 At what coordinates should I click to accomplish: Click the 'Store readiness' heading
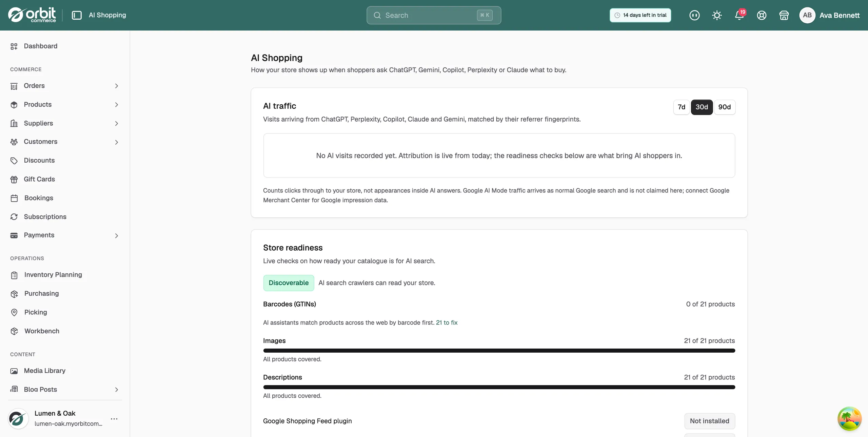293,248
